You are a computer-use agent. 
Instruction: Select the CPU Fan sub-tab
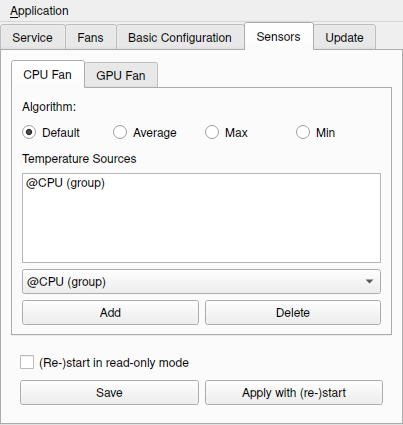point(48,74)
